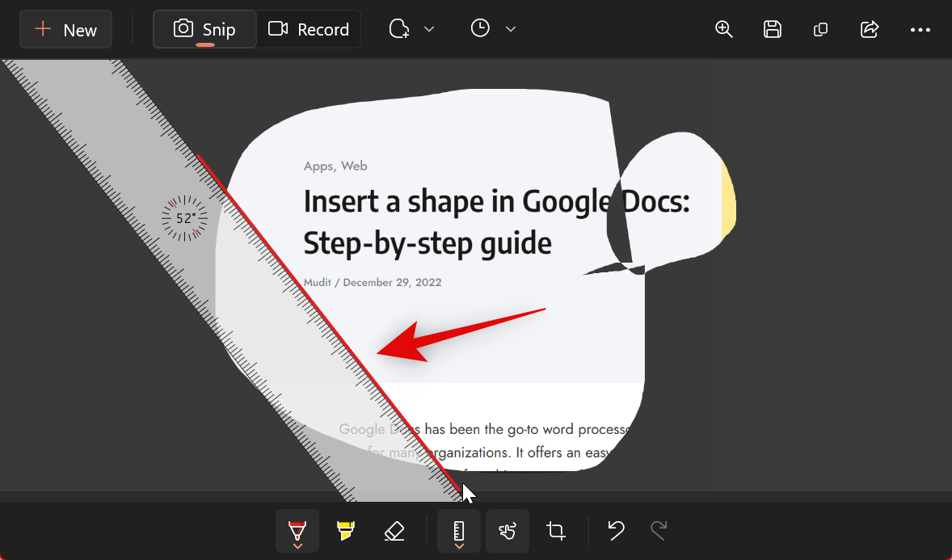Click the greyed-out Redo arrow
This screenshot has height=560, width=952.
click(659, 531)
